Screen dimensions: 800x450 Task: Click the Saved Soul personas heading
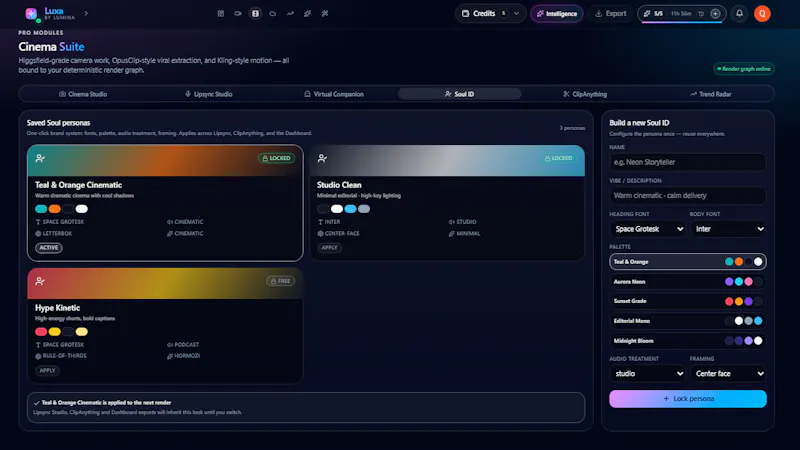pos(58,123)
